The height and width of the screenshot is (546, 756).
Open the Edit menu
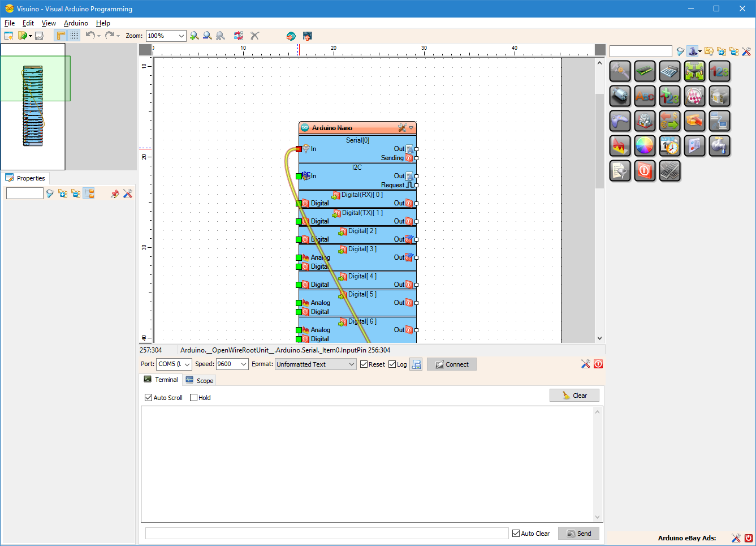coord(28,23)
